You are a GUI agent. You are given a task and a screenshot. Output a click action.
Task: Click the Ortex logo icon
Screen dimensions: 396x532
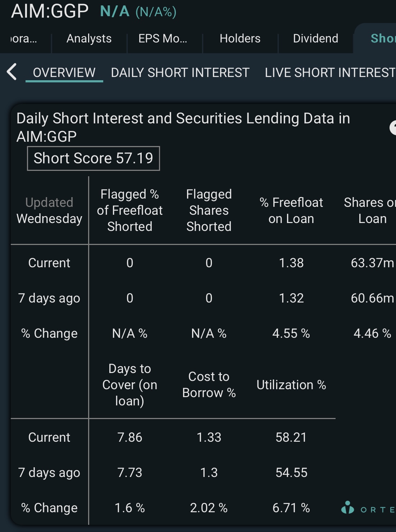point(347,507)
